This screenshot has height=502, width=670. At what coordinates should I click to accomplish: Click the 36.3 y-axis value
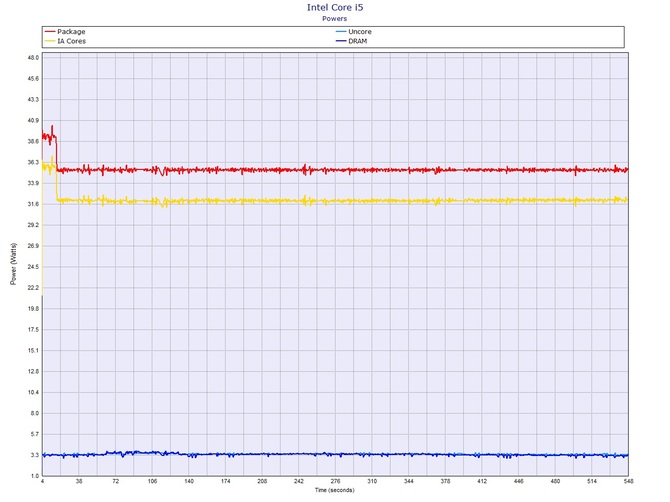tap(33, 162)
